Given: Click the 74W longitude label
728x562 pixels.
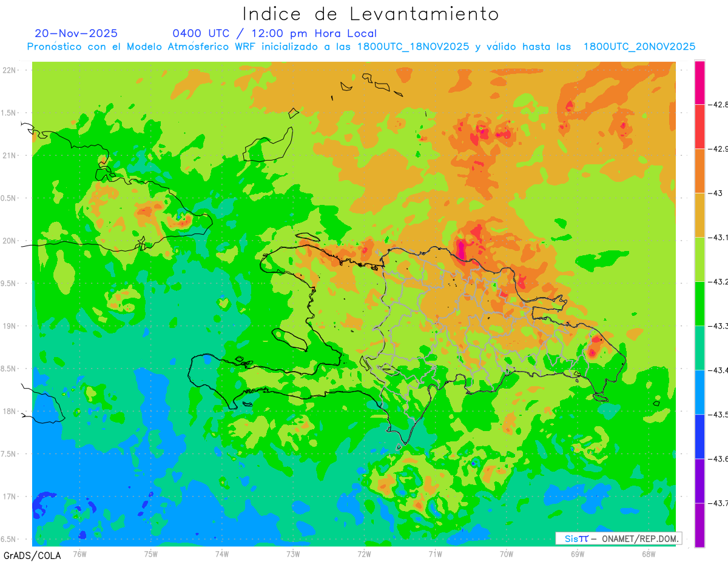Looking at the screenshot, I should (x=222, y=554).
